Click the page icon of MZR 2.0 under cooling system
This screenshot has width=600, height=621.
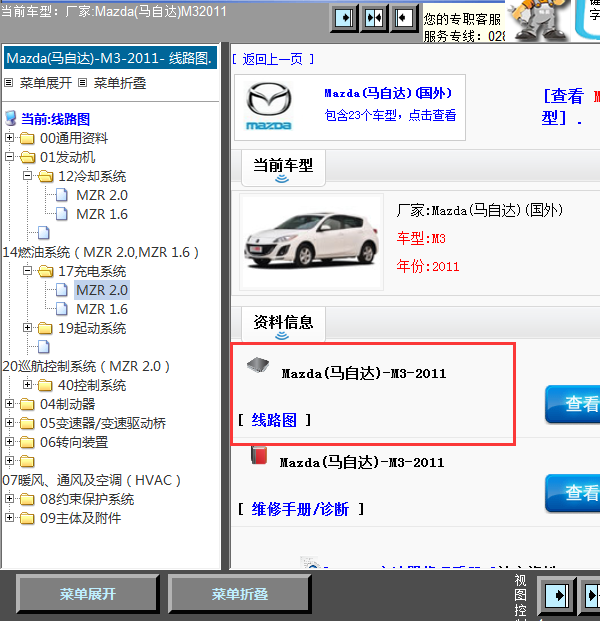[x=62, y=195]
